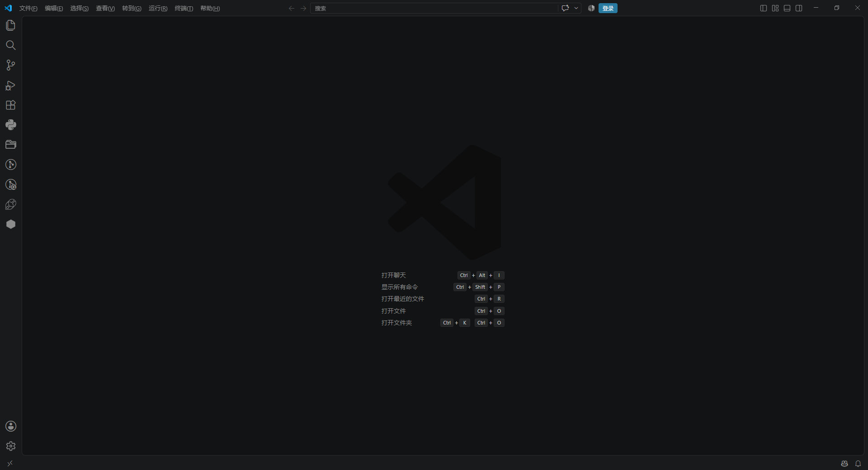Open the Accounts menu icon
This screenshot has height=470, width=868.
click(11, 426)
